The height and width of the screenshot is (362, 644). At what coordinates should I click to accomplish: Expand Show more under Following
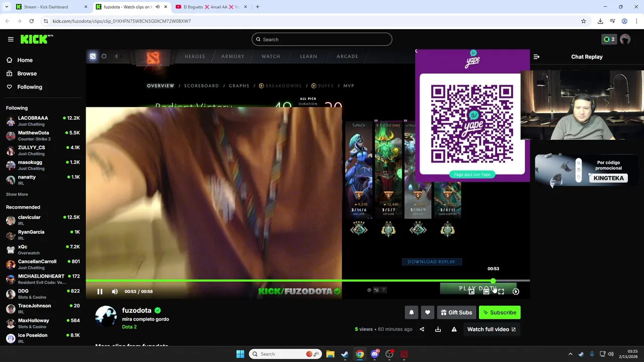17,195
